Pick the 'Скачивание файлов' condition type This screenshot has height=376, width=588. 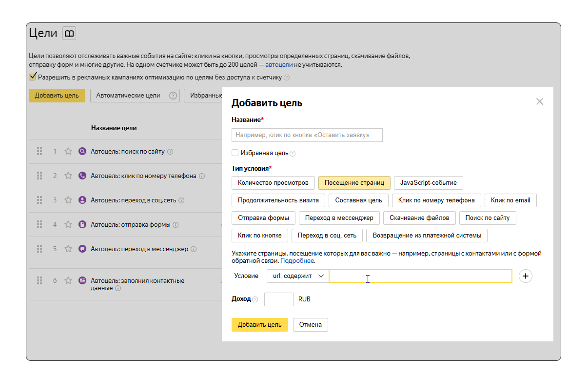[x=419, y=218]
